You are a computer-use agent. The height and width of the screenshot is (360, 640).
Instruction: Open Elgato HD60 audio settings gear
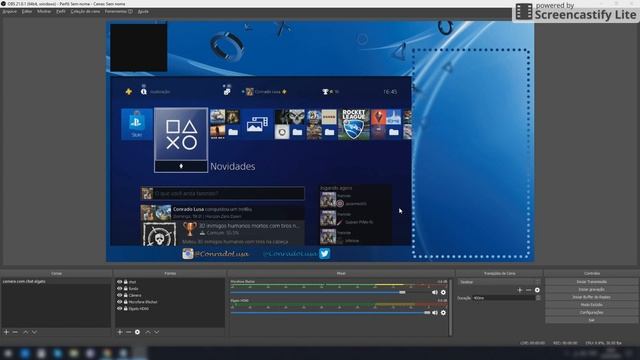coord(443,313)
